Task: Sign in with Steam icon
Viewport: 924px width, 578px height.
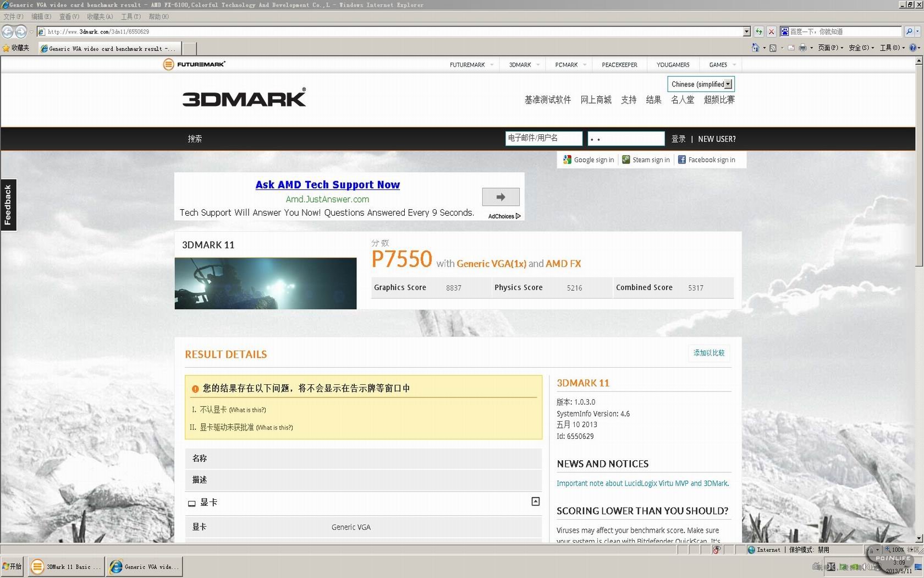Action: click(x=626, y=160)
